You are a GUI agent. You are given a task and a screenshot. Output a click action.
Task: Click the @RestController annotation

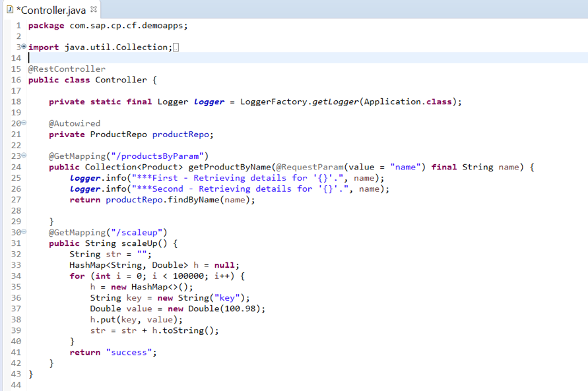coord(67,69)
